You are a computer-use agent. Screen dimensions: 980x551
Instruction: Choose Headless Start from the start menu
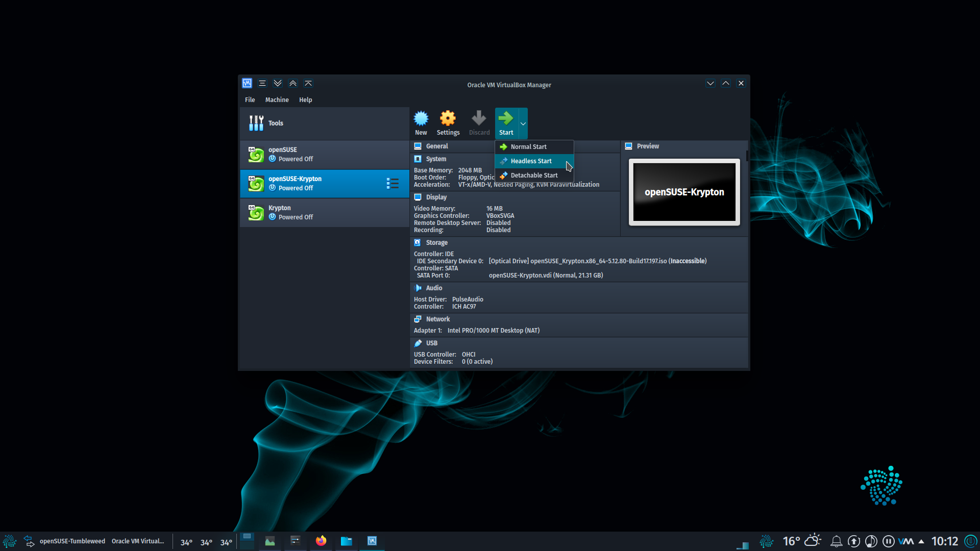click(x=534, y=161)
